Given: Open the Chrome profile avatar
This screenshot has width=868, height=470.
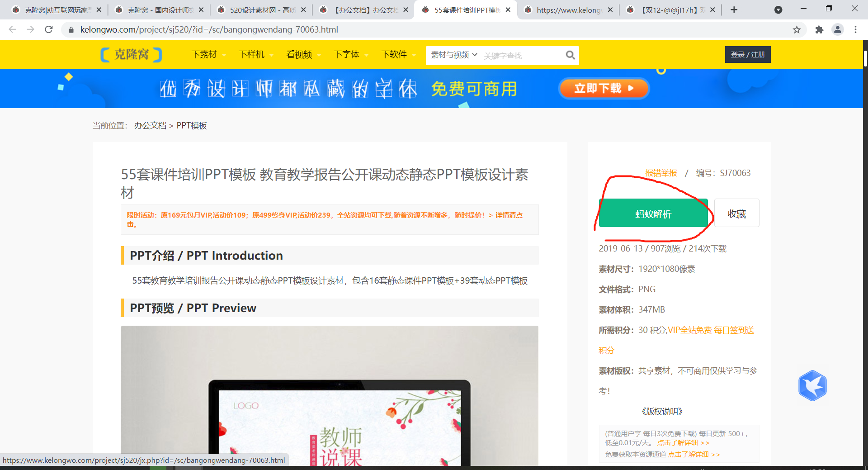Looking at the screenshot, I should tap(838, 29).
